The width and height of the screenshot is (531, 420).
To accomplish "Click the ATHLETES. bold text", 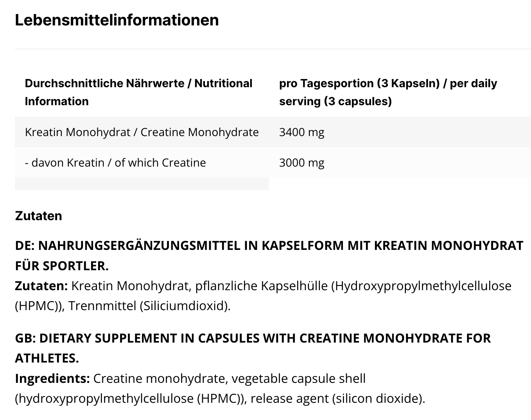I will (x=47, y=358).
